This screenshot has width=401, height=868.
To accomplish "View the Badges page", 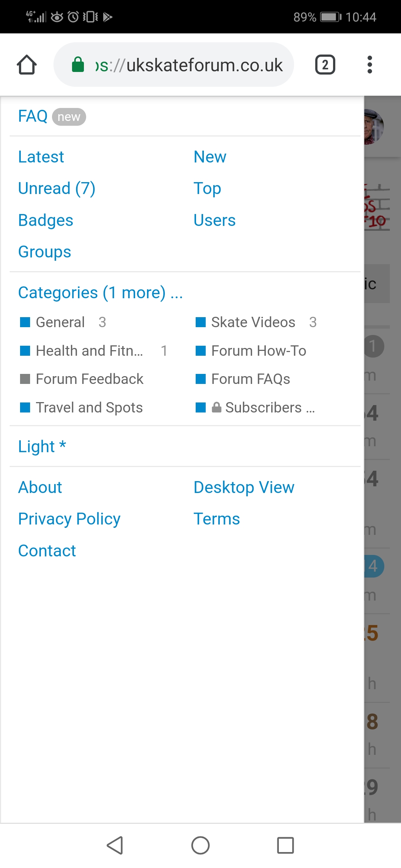I will point(46,220).
